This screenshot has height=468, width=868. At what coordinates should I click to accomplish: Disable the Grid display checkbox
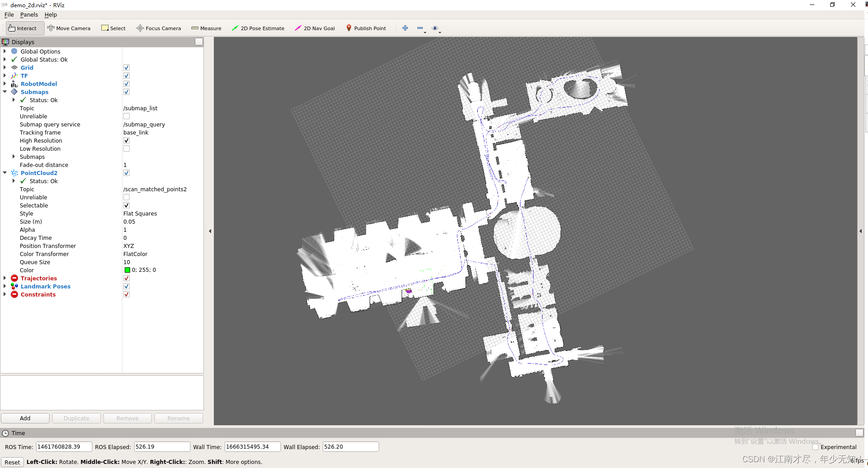coord(127,68)
